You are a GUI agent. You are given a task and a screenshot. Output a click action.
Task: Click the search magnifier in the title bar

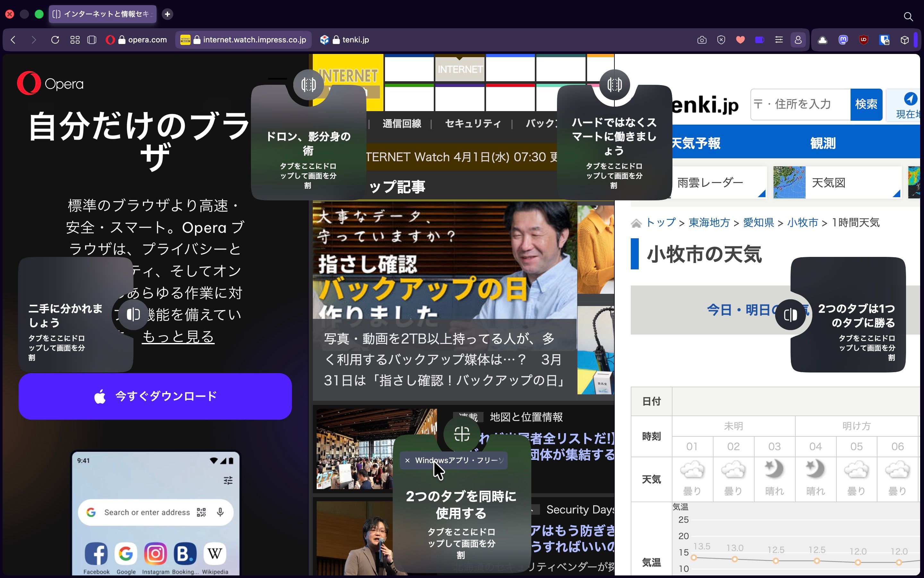click(908, 16)
